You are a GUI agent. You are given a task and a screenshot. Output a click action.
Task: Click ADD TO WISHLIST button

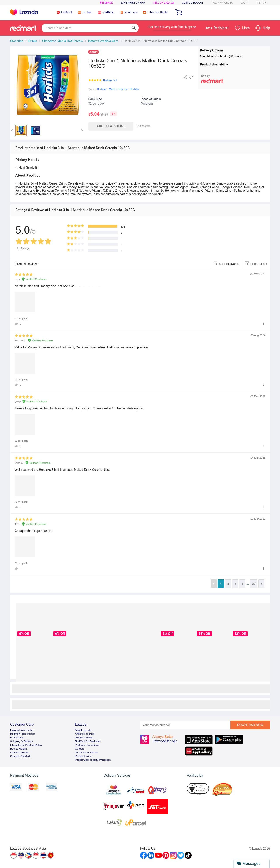[111, 126]
